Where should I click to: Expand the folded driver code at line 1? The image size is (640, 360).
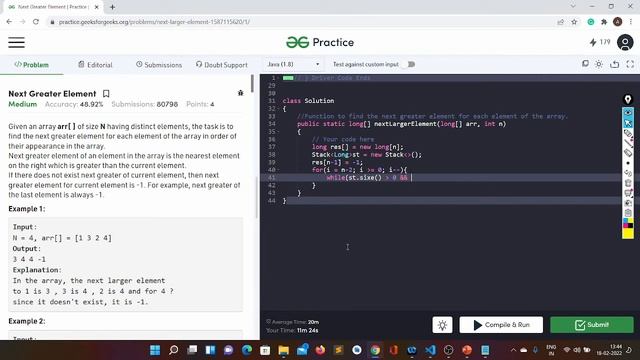tap(288, 78)
